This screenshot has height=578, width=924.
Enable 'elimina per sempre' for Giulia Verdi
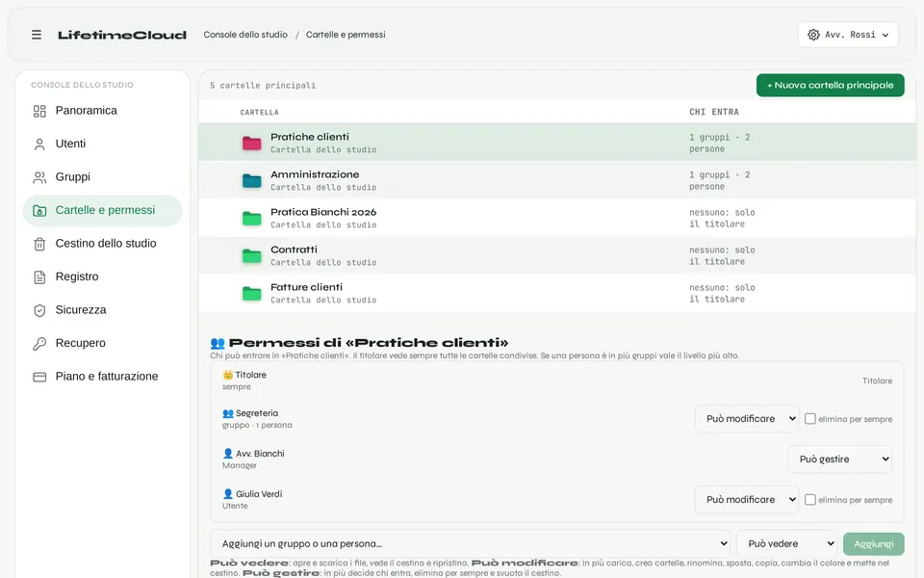[810, 500]
